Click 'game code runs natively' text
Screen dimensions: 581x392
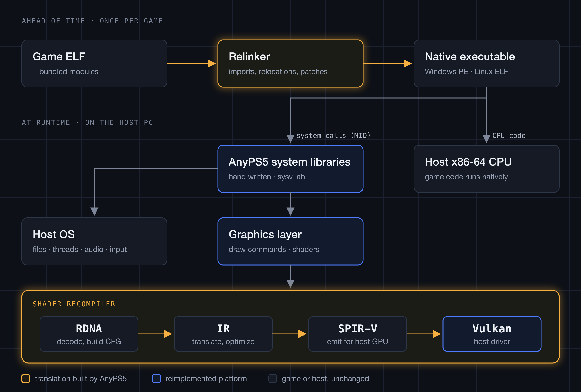pyautogui.click(x=466, y=177)
